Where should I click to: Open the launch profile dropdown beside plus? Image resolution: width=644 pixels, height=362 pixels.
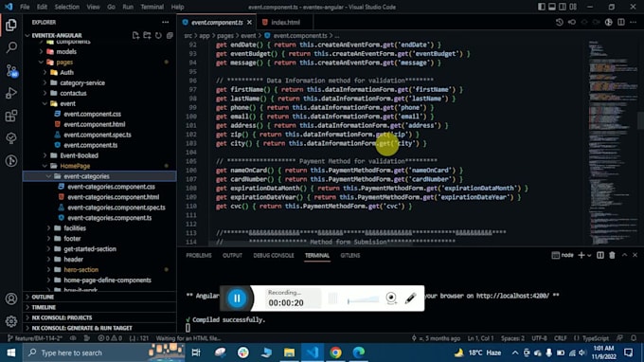pos(589,255)
